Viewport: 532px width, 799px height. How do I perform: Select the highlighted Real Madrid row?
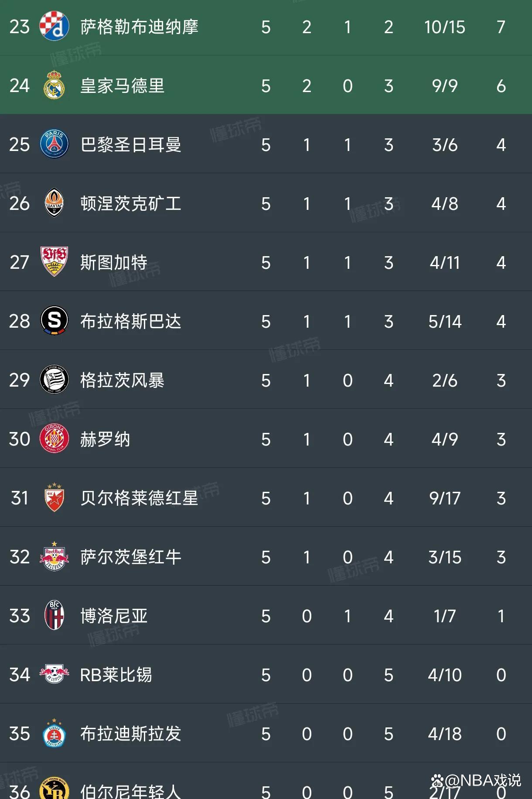(x=266, y=86)
